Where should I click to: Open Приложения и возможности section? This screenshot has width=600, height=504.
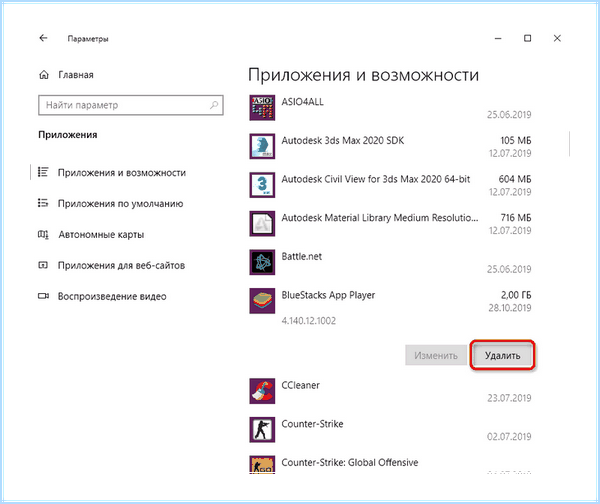[x=122, y=173]
